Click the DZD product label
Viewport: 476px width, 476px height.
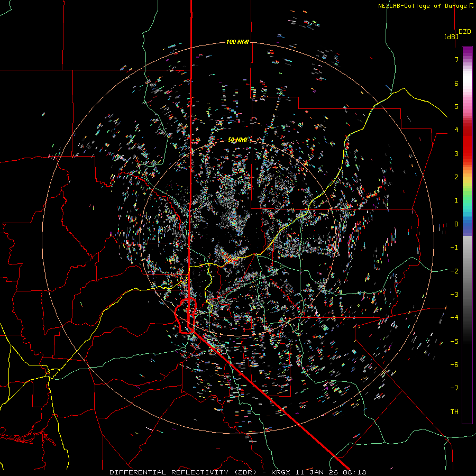464,32
